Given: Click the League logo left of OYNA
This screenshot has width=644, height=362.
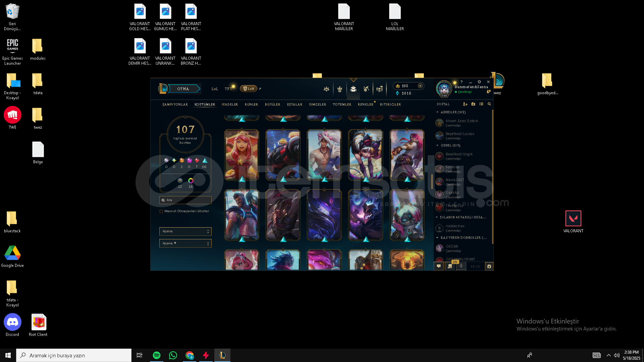Looking at the screenshot, I should [x=163, y=88].
